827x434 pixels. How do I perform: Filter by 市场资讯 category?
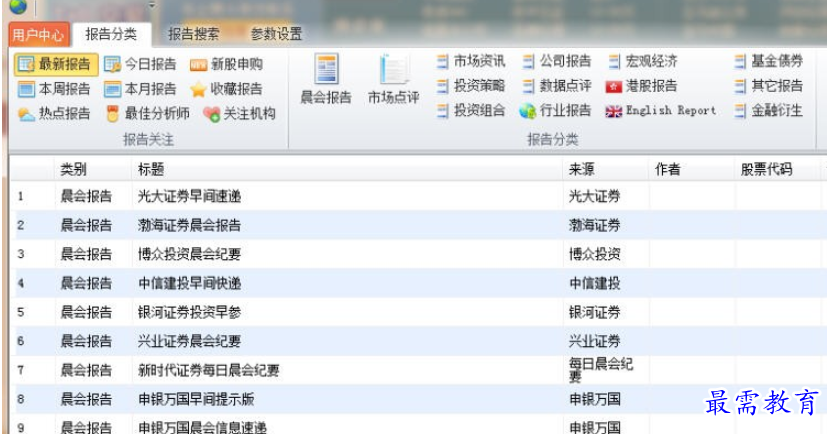[470, 61]
